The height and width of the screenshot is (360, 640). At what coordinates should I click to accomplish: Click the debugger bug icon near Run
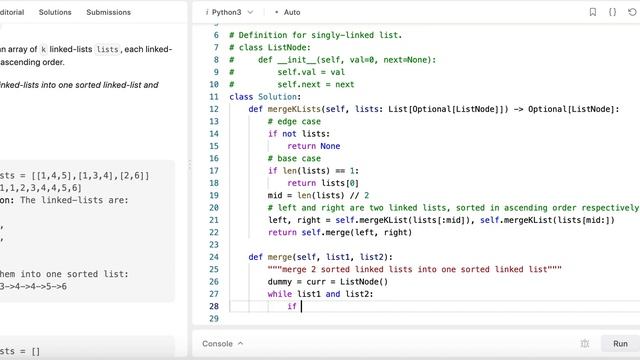pos(584,344)
